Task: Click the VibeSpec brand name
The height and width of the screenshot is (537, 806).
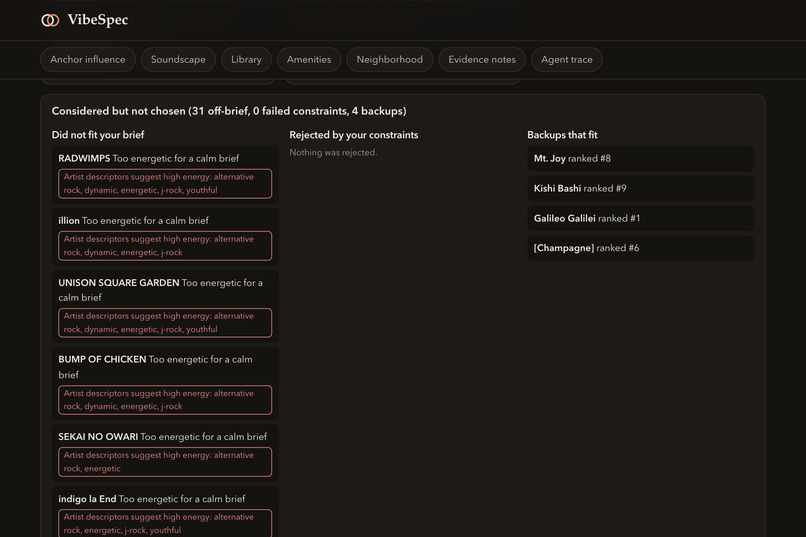Action: 98,20
